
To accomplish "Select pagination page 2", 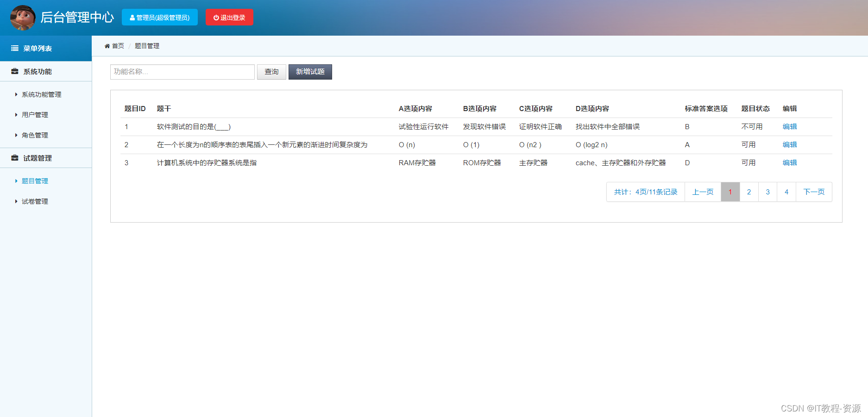I will click(x=749, y=192).
